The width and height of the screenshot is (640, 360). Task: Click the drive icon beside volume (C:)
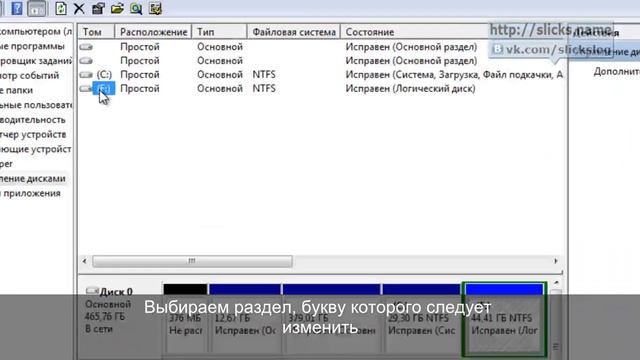[86, 75]
